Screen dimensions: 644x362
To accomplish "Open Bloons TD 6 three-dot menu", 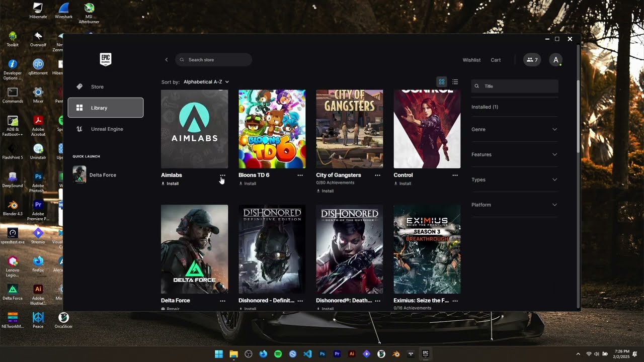I will (x=300, y=175).
